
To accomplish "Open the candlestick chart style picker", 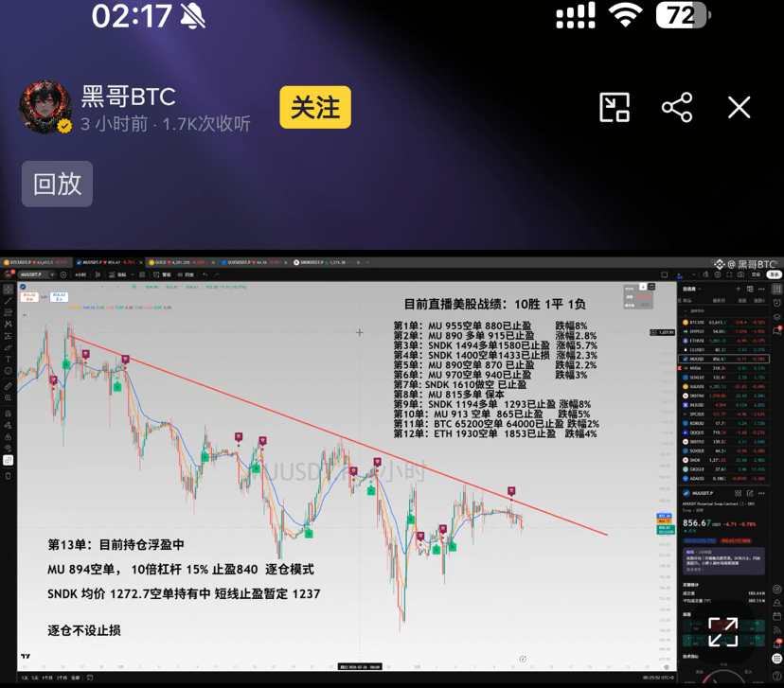I will [x=98, y=274].
